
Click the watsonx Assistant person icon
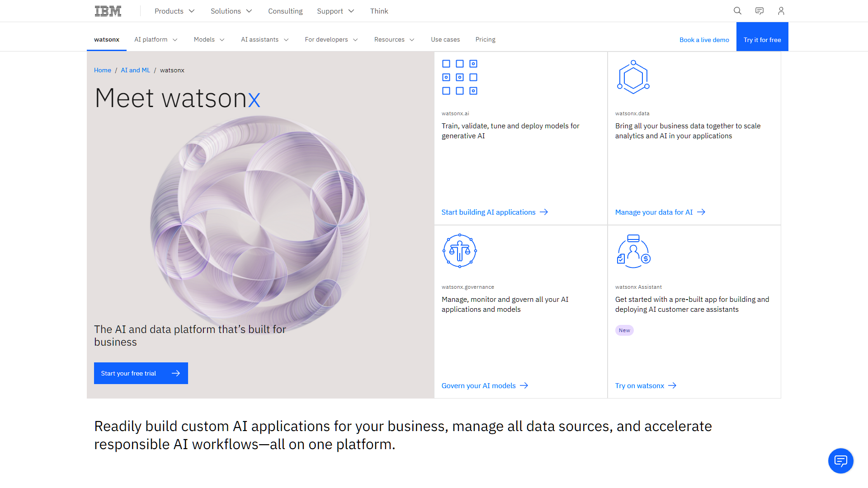633,251
